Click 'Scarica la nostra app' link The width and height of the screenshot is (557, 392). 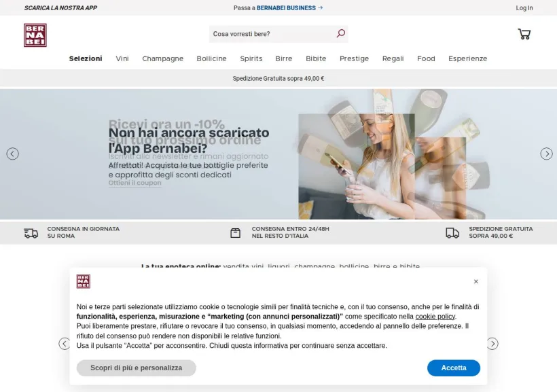pos(60,8)
